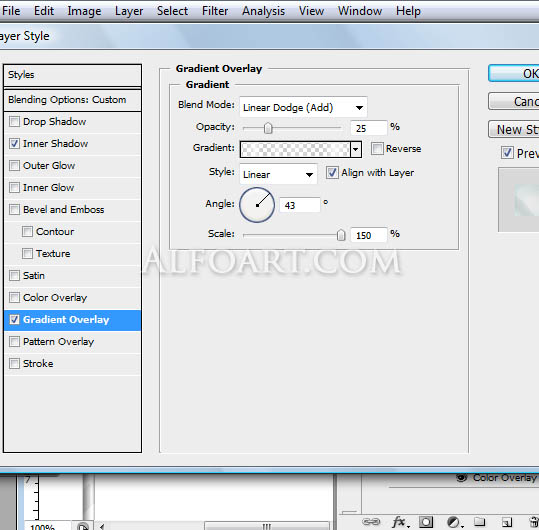Open the View menu
Viewport: 539px width, 530px height.
(x=311, y=11)
